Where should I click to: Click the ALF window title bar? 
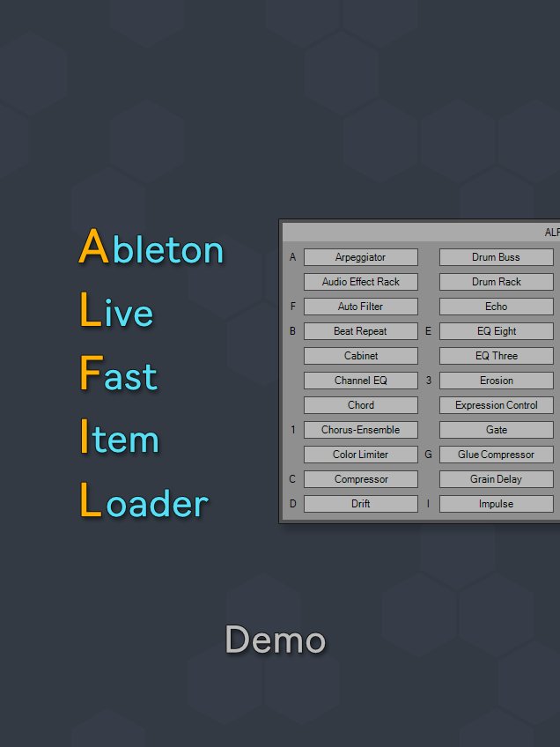(x=422, y=233)
